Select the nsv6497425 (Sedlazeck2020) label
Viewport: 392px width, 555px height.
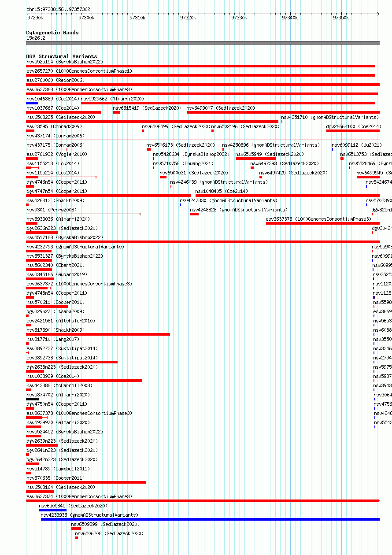(293, 173)
